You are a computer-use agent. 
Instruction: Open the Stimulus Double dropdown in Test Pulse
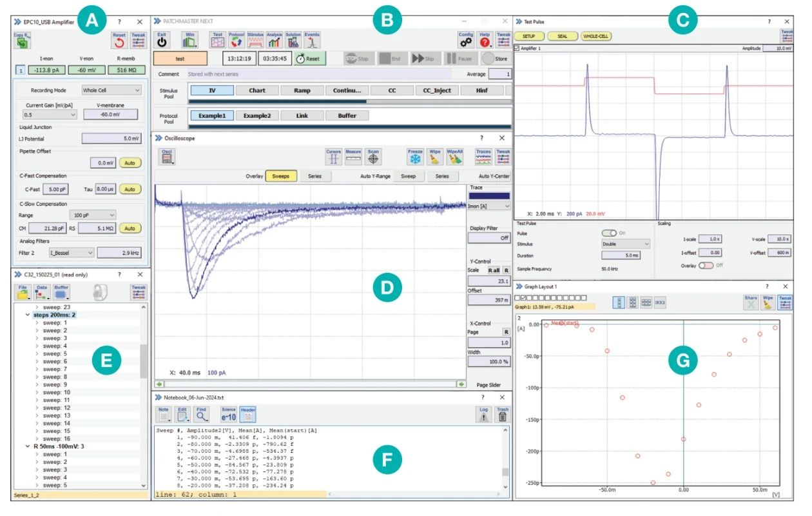click(626, 244)
